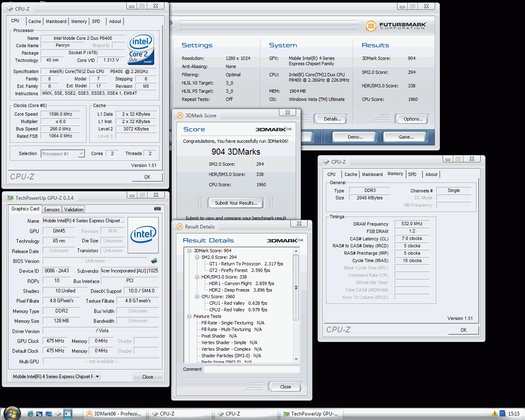Open the About tab in CPU-Z processor window
The width and height of the screenshot is (525, 420).
115,21
